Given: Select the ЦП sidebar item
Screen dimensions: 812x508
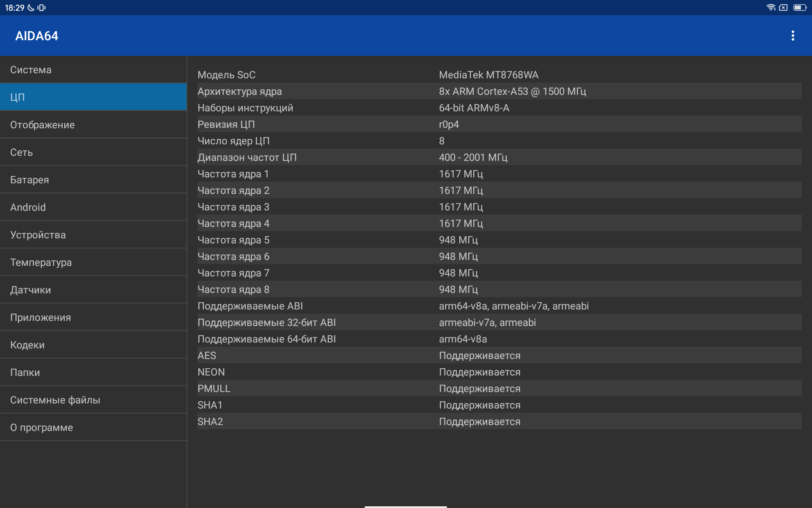Looking at the screenshot, I should point(93,97).
